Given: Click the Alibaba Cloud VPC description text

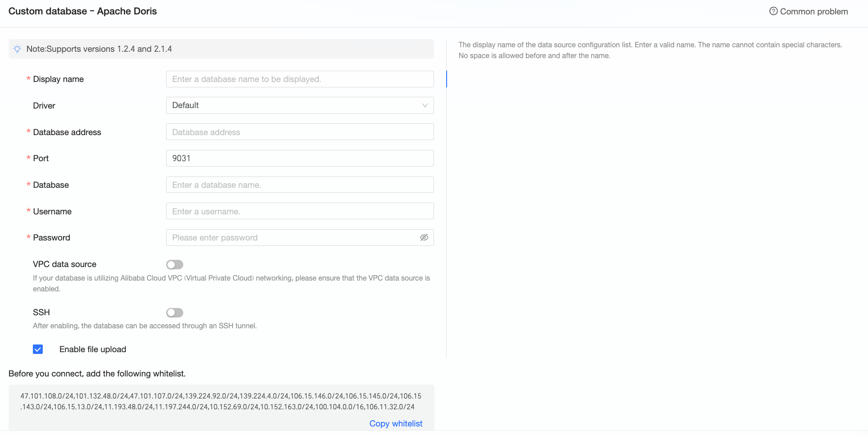Looking at the screenshot, I should (231, 284).
